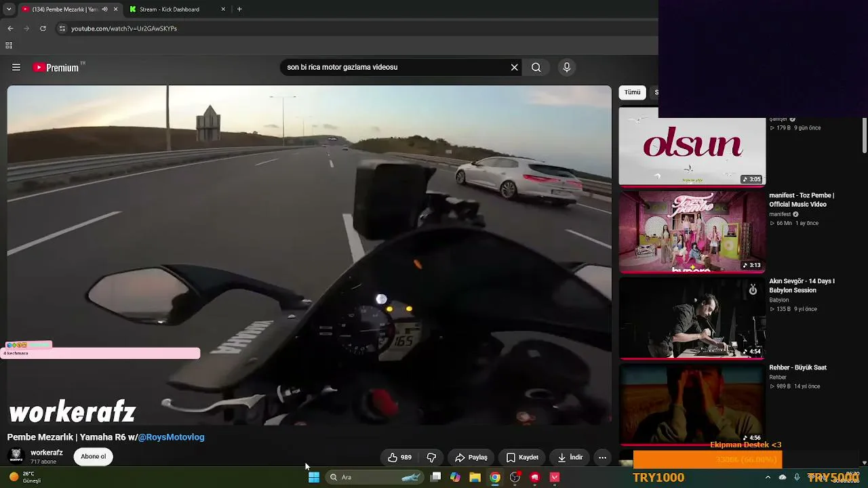Open Task View on the taskbar
868x488 pixels.
[436, 477]
